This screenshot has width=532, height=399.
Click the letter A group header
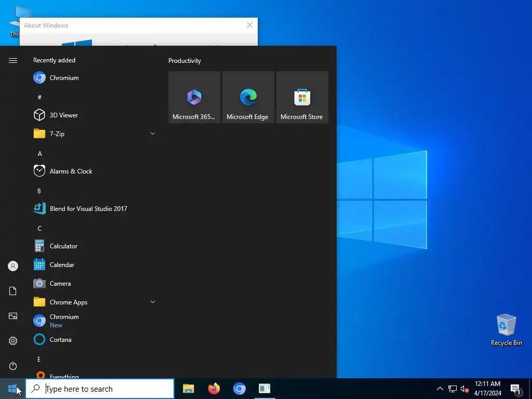[39, 154]
